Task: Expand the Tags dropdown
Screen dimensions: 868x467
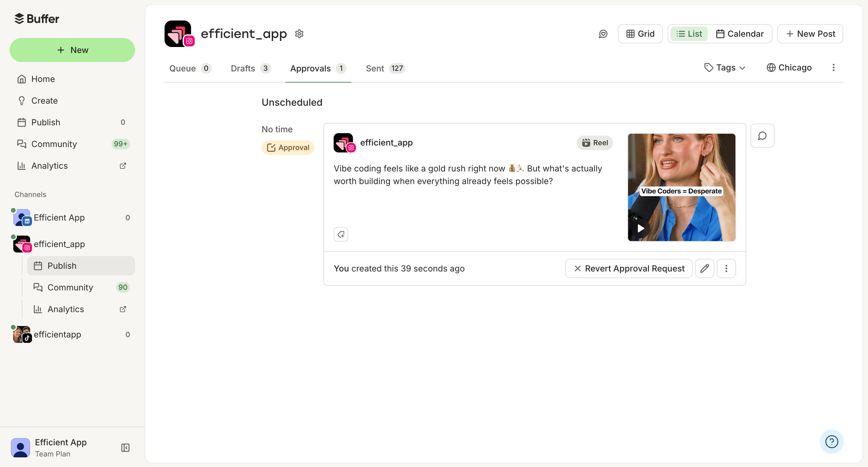Action: [725, 68]
